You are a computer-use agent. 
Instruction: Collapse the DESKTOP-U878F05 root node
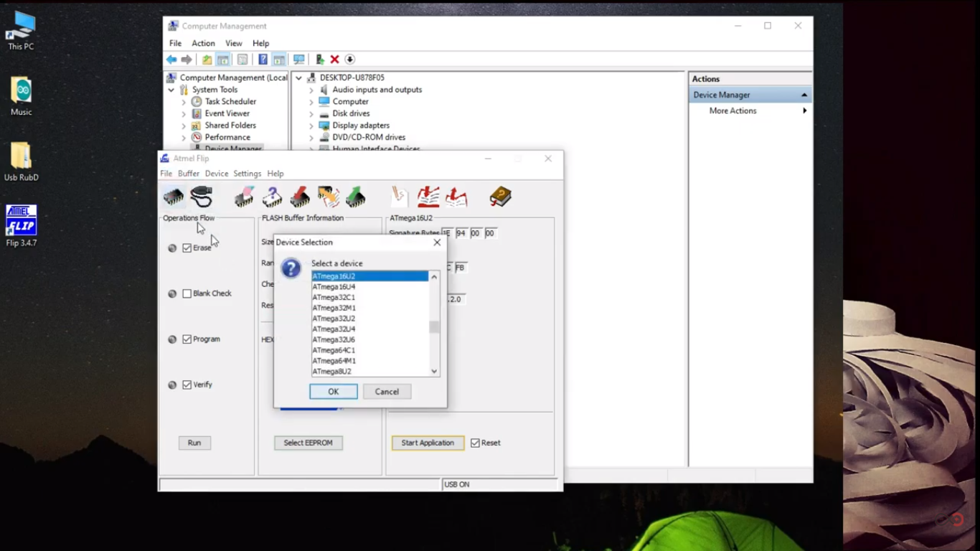[299, 77]
